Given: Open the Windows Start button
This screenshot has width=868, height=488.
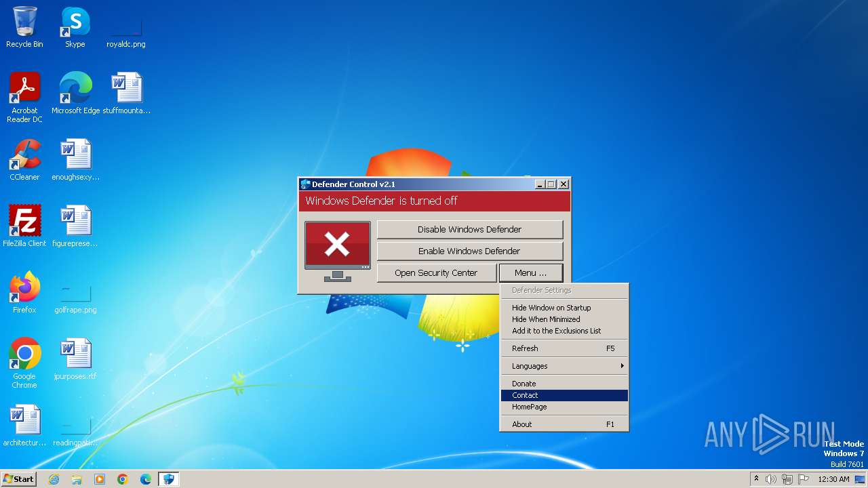Looking at the screenshot, I should pos(18,479).
